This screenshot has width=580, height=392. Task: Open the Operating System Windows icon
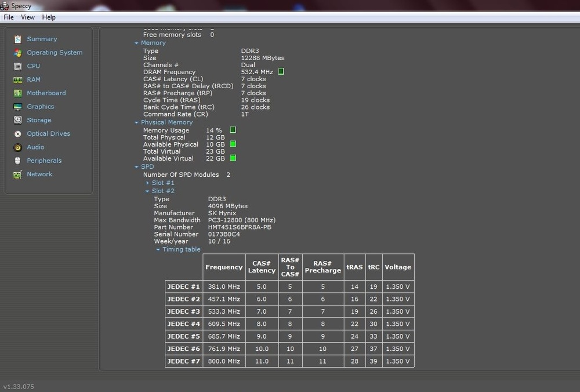17,53
